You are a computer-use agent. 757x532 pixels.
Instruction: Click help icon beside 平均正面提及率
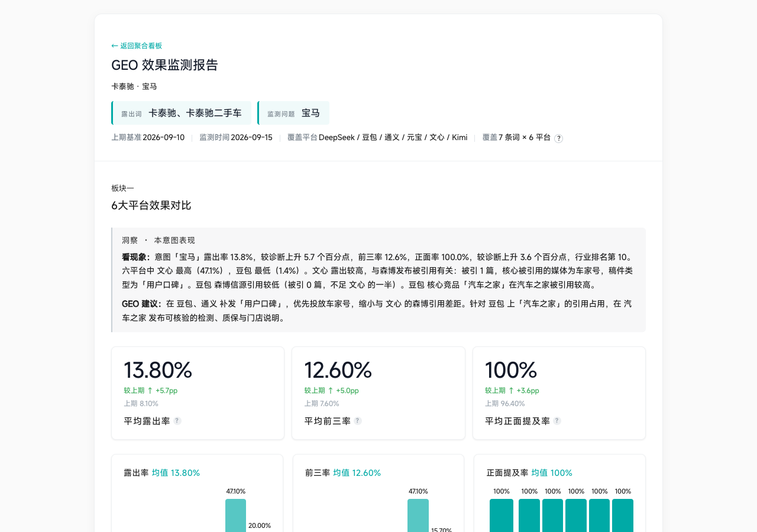[x=557, y=421]
